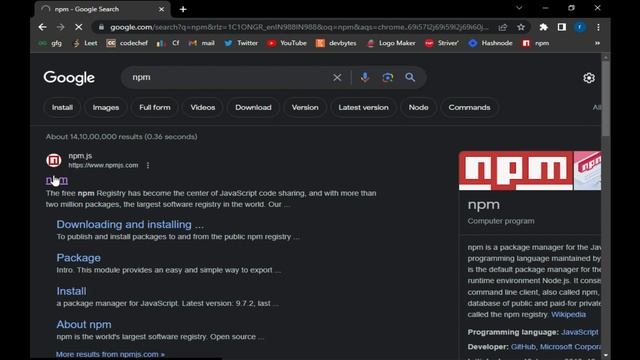Stop loading the page
This screenshot has width=640, height=360.
coord(78,27)
